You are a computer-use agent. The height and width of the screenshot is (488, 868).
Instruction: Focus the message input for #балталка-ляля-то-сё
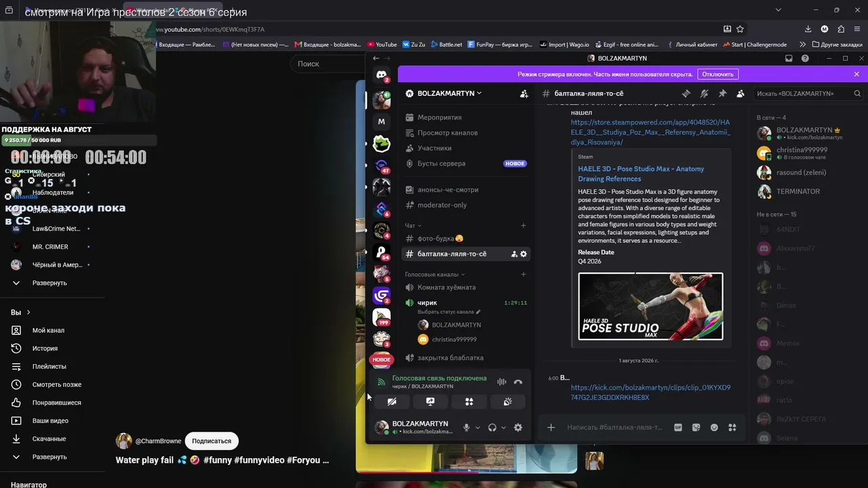(615, 428)
